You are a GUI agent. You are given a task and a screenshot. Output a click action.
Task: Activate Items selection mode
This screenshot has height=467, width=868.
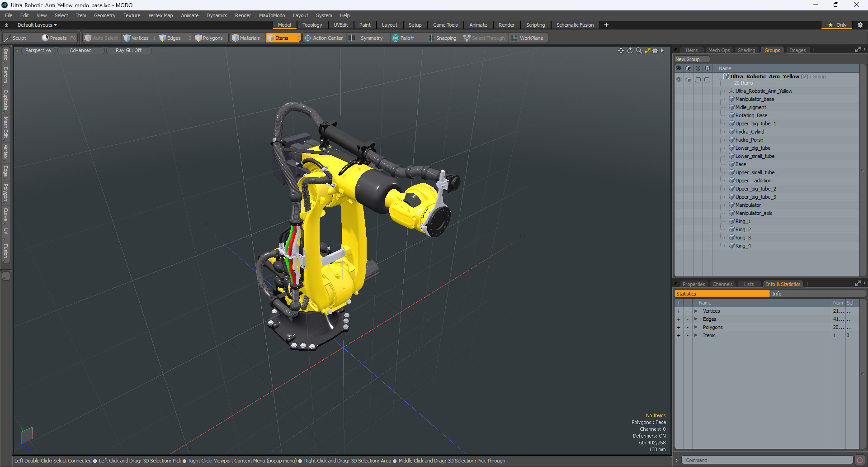pos(283,38)
